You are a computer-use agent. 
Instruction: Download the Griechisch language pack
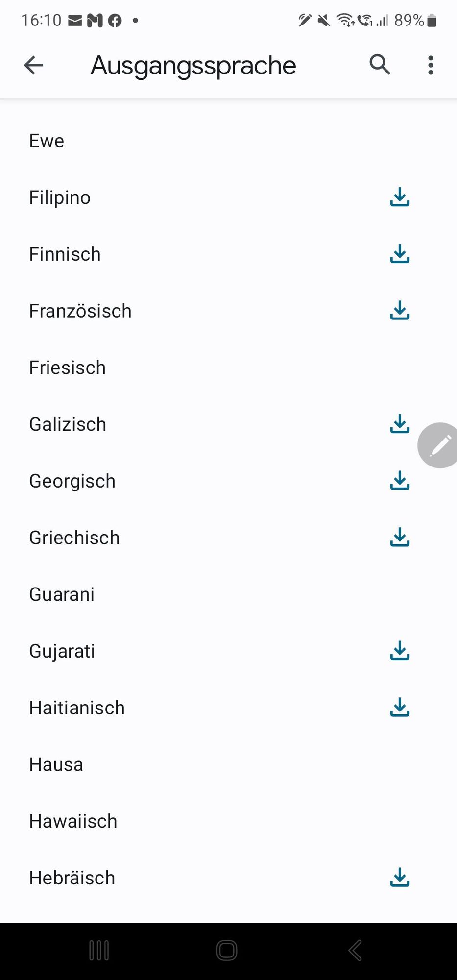pos(400,538)
